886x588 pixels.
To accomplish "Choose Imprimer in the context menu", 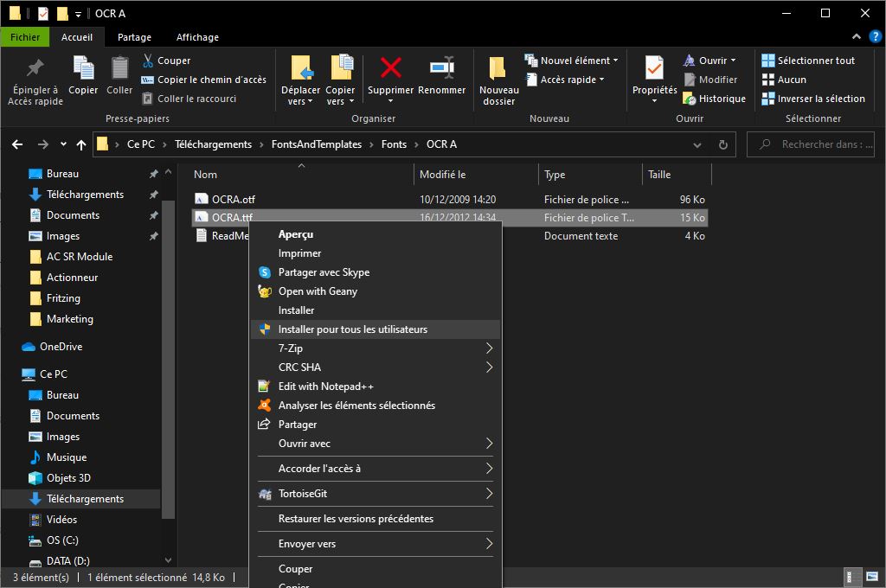I will [x=376, y=253].
